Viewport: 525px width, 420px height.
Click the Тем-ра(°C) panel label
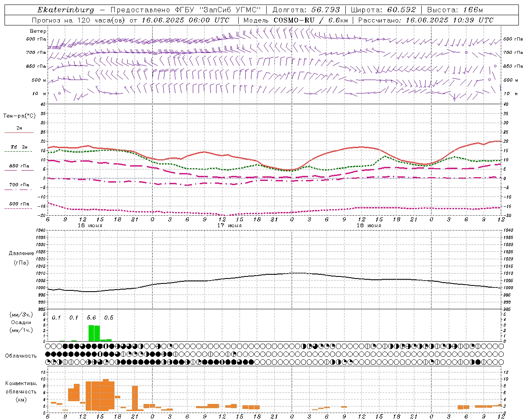click(x=19, y=116)
